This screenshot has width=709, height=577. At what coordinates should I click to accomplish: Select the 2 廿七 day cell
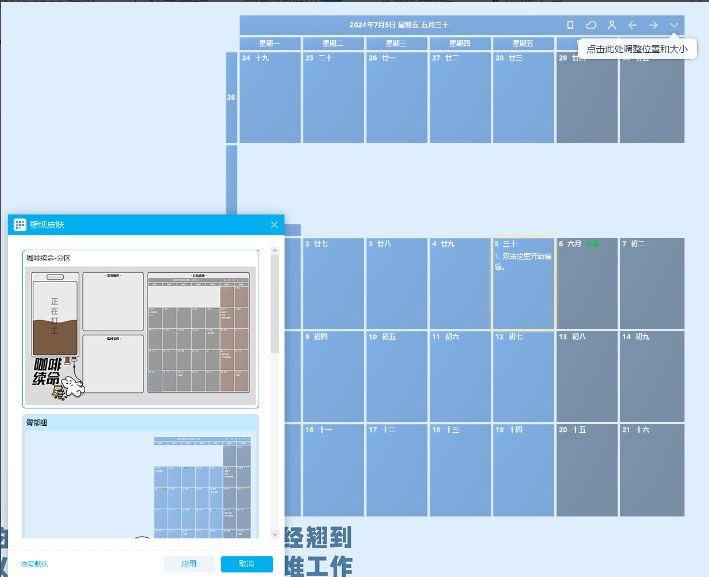tap(333, 284)
